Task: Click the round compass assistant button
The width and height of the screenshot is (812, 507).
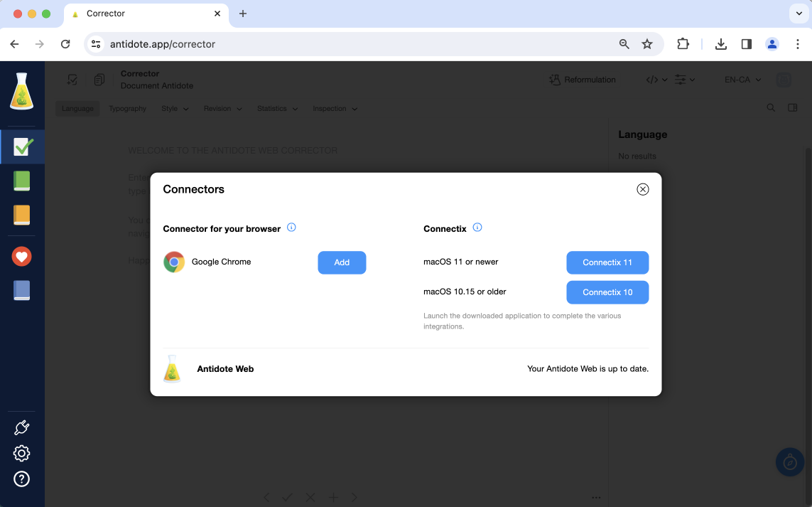Action: pos(790,461)
